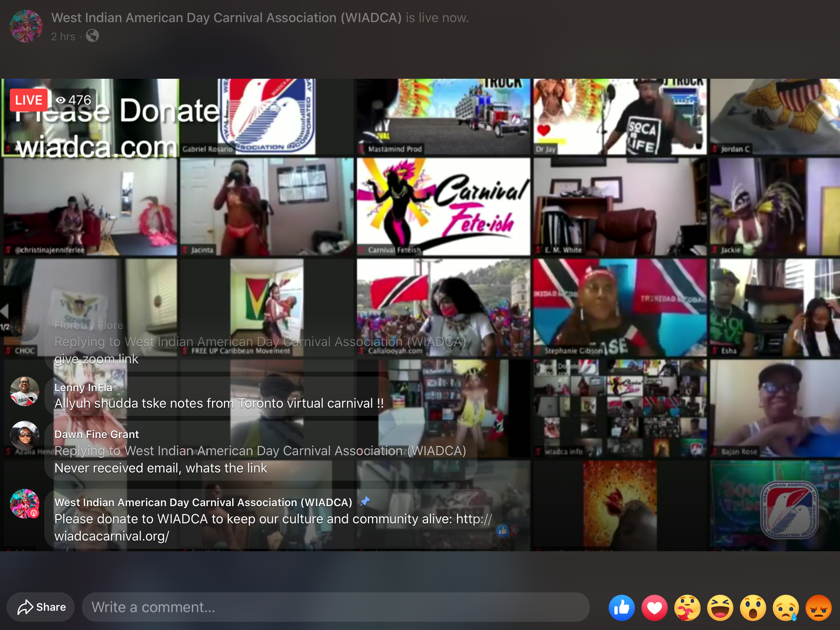Send a Love heart reaction
This screenshot has width=840, height=630.
click(655, 607)
